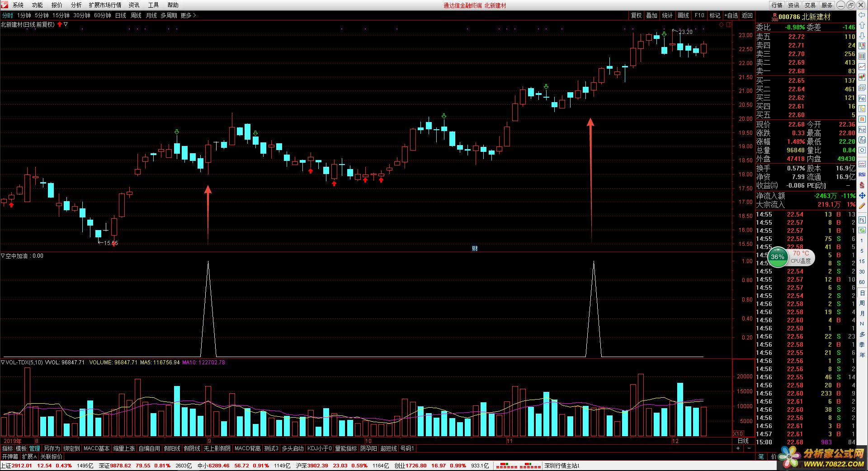Open the 系统 menu
Viewport: 868px width, 471px height.
18,5
